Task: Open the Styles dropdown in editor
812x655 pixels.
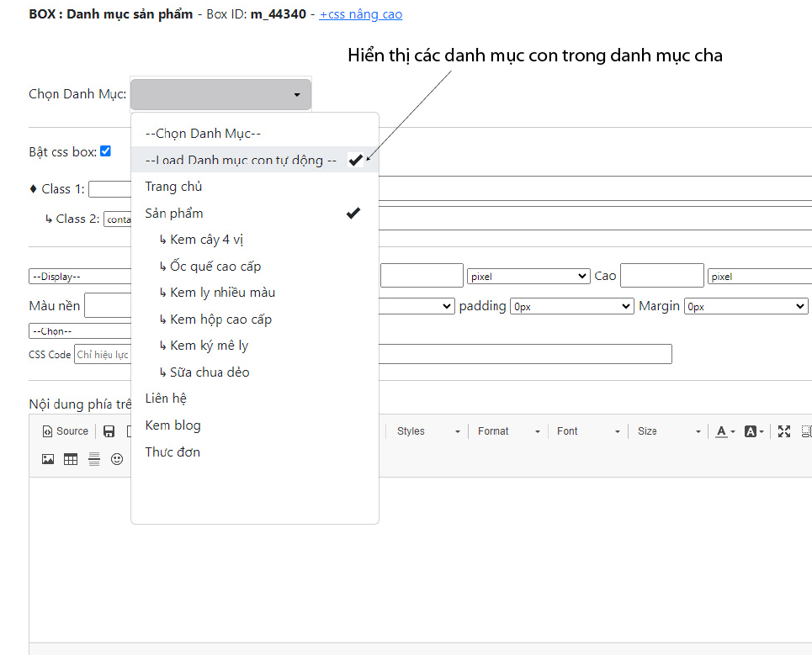Action: click(427, 431)
